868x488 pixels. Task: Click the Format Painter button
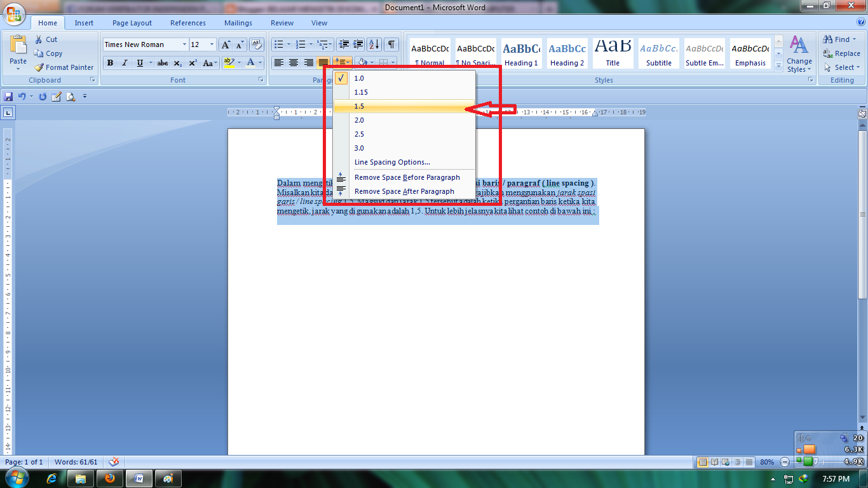point(64,67)
